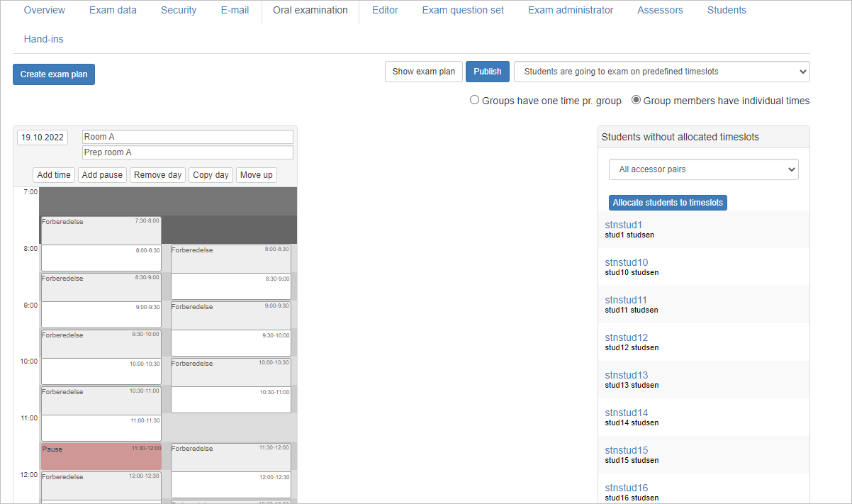
Task: Select the Forberedelse 12:00-12:30 slot
Action: [101, 486]
